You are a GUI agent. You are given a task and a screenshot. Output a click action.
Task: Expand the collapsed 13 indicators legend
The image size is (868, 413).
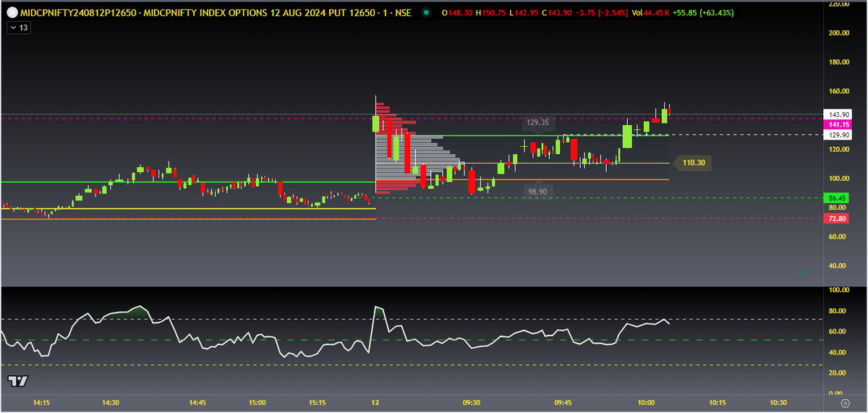click(19, 27)
